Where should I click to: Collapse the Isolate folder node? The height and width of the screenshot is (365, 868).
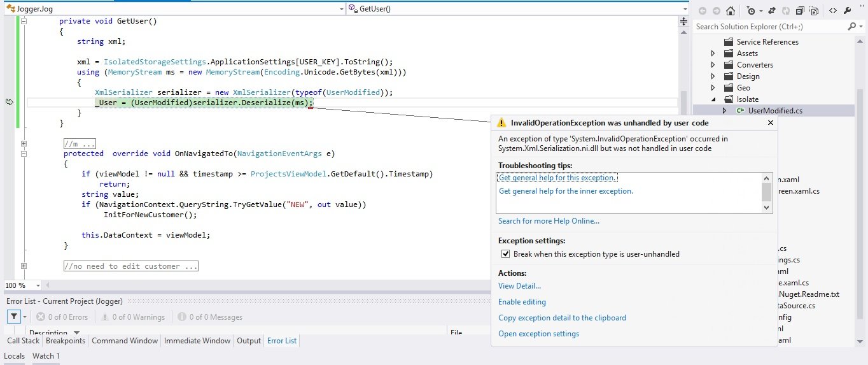tap(713, 99)
